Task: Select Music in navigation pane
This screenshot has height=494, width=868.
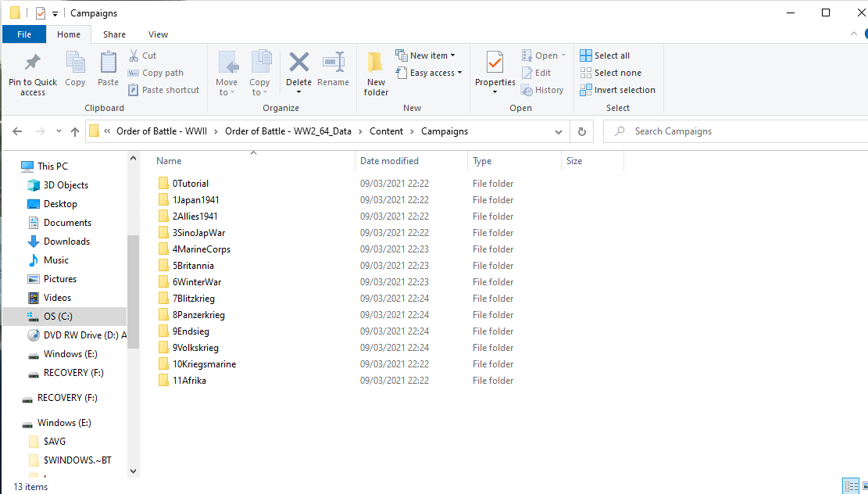Action: point(48,260)
